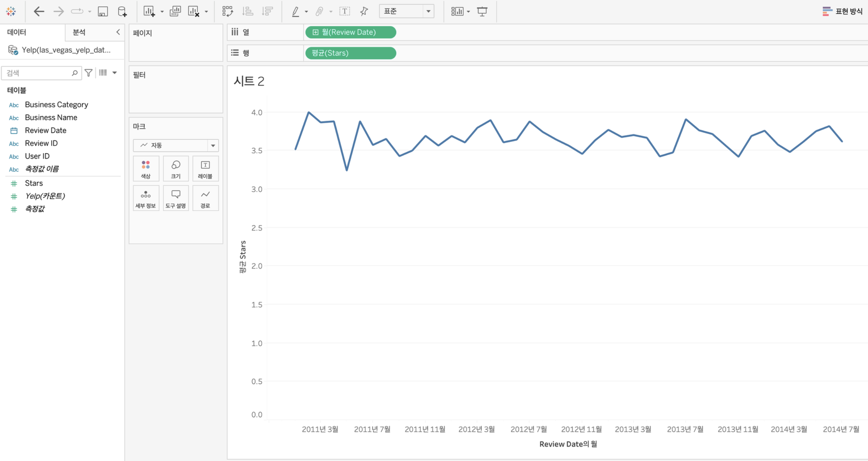Toggle the Show Me (표현 방식) panel
Image resolution: width=868 pixels, height=461 pixels.
click(x=842, y=12)
